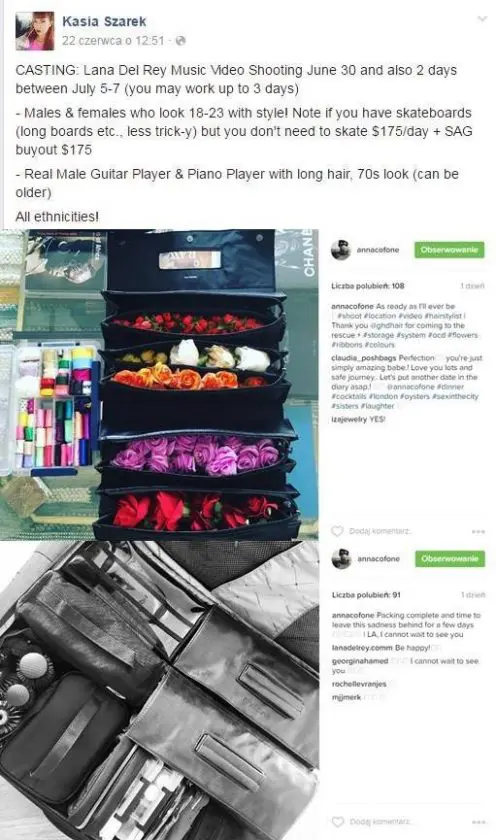The width and height of the screenshot is (496, 840).
Task: Like the packing post with heart icon
Action: [337, 822]
